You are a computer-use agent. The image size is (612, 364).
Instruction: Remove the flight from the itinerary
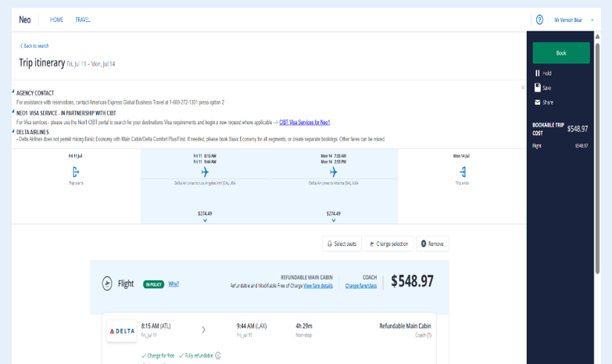432,244
